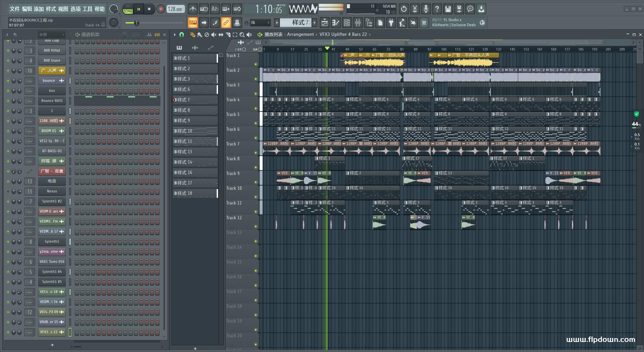Select the delete tool in playlist
Screen dimensions: 644x352
click(207, 35)
